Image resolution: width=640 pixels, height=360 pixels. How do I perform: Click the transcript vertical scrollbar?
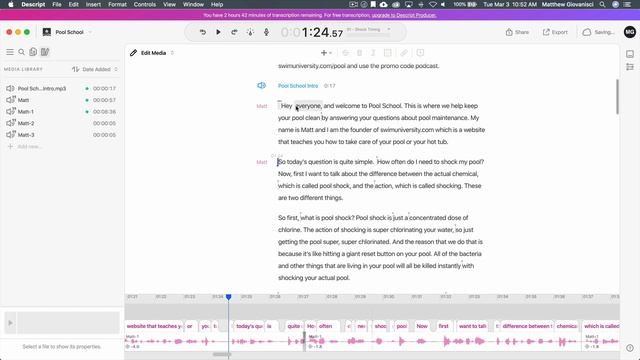[617, 97]
